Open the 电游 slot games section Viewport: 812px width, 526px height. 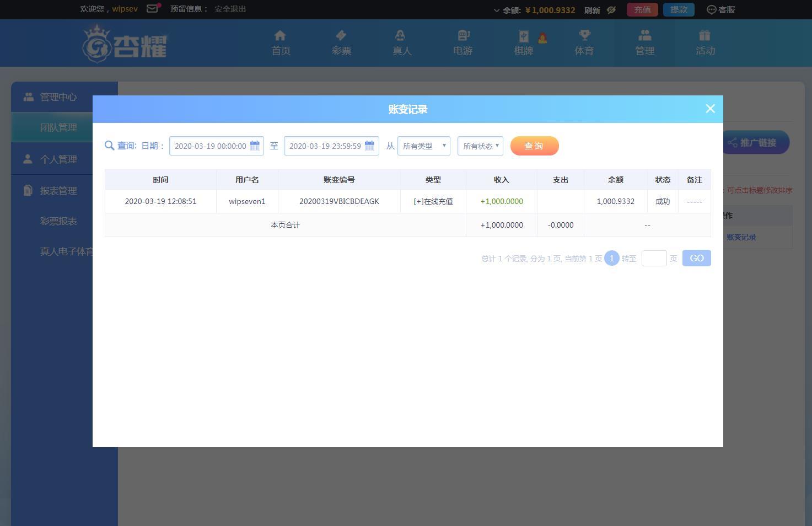click(463, 43)
